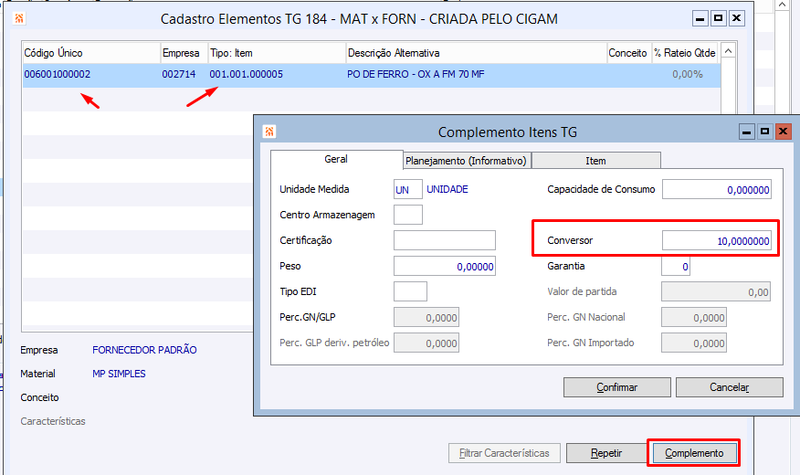Click the background window scrollbar up arrow

(x=783, y=5)
